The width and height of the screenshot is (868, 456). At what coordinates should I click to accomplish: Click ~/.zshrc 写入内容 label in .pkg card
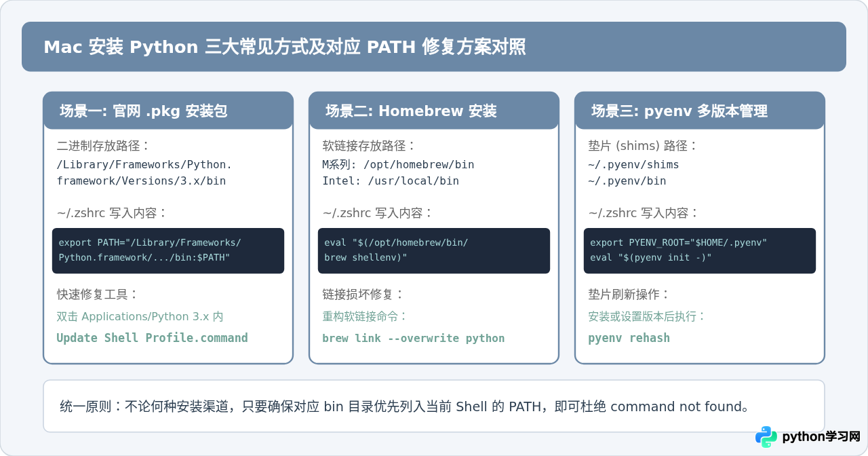(x=113, y=213)
